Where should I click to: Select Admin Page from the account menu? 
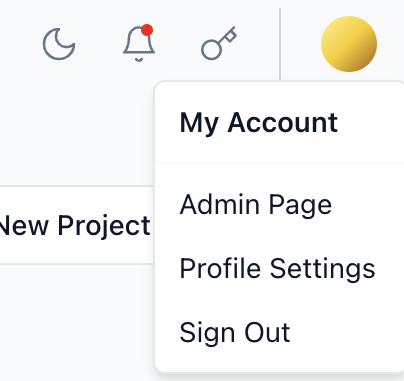[256, 204]
